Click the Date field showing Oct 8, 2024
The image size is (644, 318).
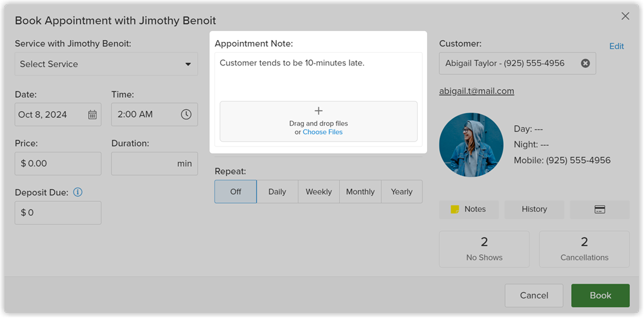point(58,115)
